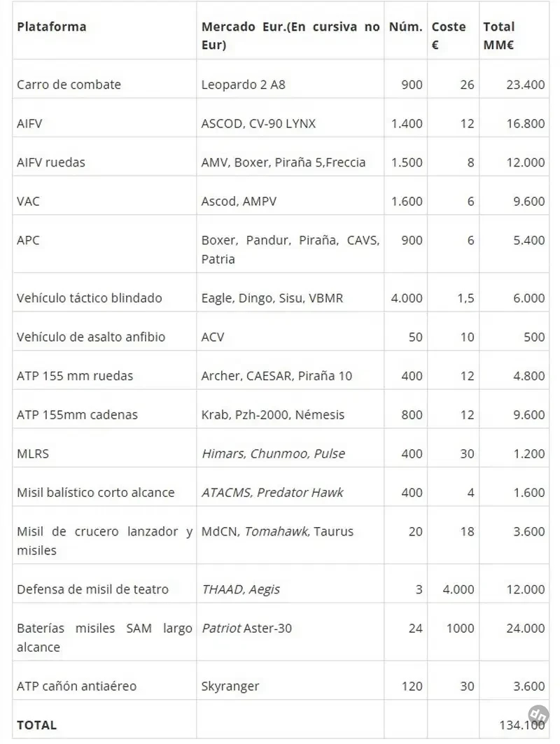Select the ATP 155mm cadenas row label
Image resolution: width=560 pixels, height=744 pixels.
click(x=77, y=415)
